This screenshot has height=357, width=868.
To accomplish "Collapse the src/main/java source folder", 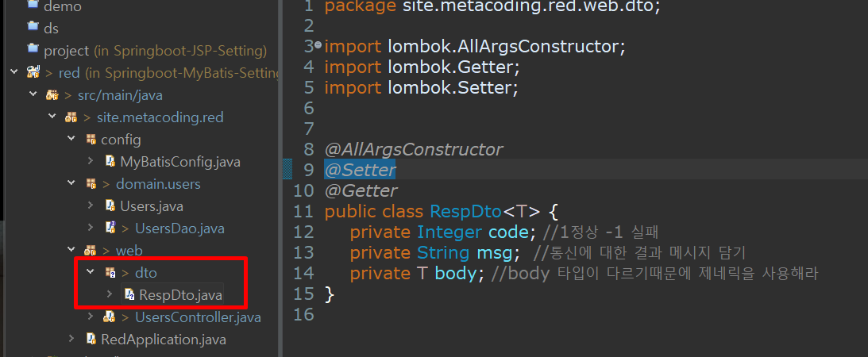I will (x=34, y=94).
